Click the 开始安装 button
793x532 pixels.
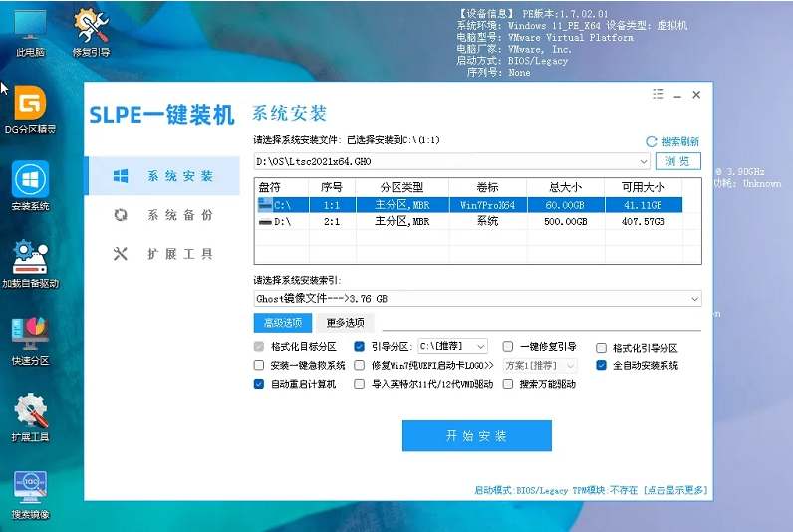coord(477,436)
